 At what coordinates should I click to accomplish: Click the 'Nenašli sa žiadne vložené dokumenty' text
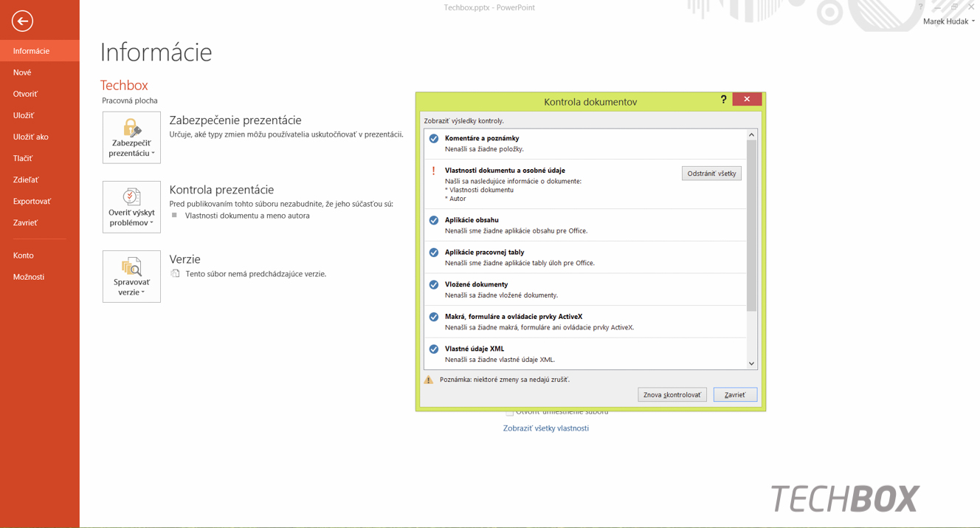(501, 295)
